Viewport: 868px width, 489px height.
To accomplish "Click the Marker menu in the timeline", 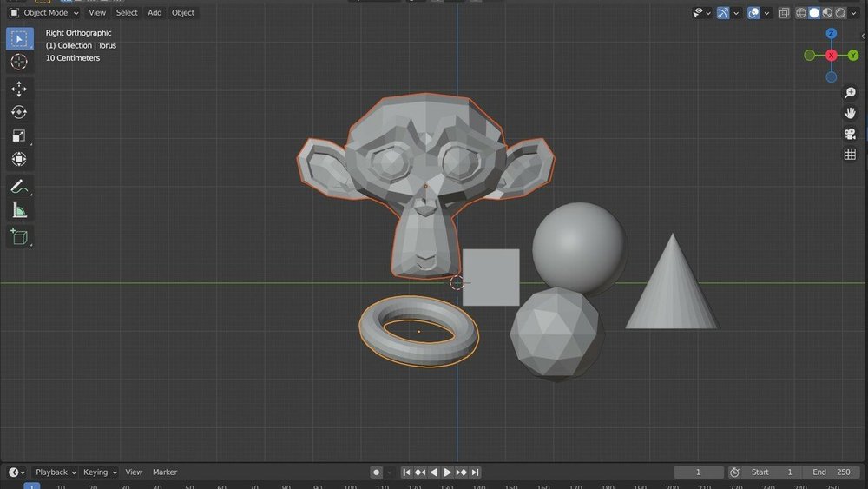I will click(165, 472).
